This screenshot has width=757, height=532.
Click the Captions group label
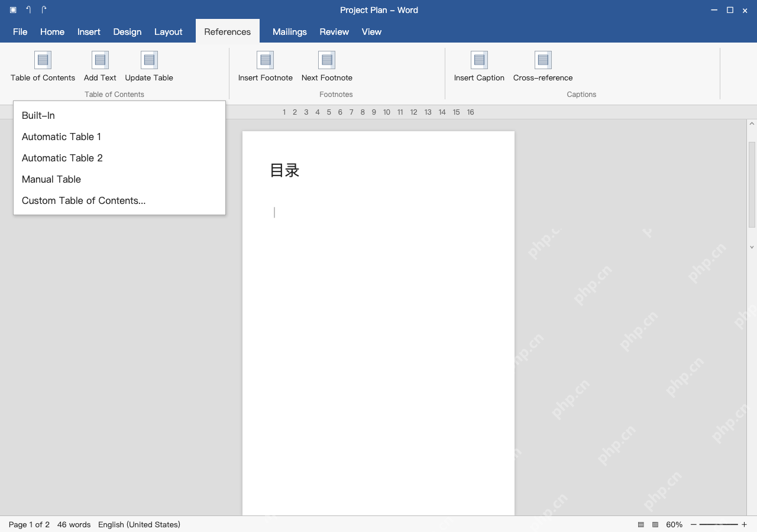pos(581,95)
